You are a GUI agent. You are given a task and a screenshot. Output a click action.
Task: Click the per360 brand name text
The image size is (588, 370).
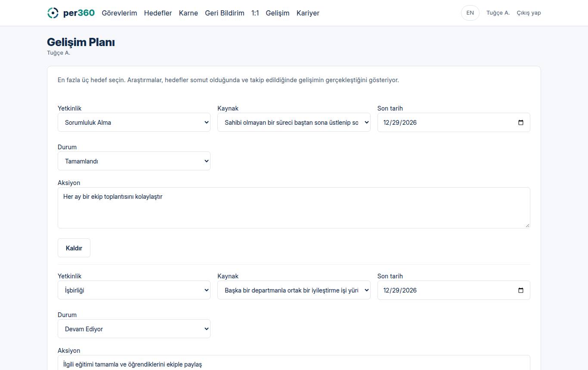79,13
